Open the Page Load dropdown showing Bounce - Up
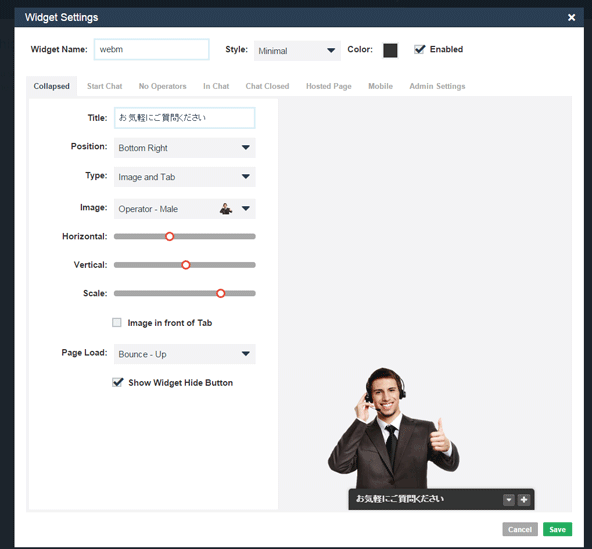This screenshot has width=592, height=549. [185, 354]
